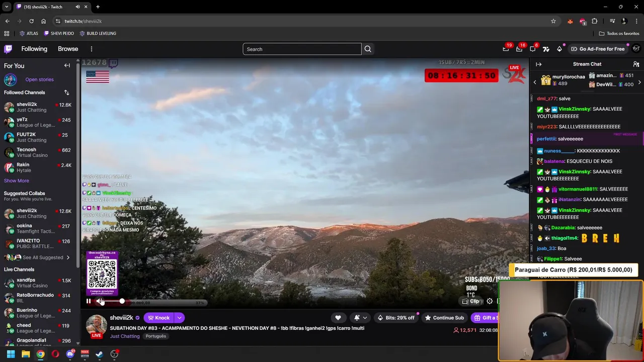Viewport: 644px width, 362px height.
Task: Bookmark this page star icon
Action: click(x=553, y=21)
